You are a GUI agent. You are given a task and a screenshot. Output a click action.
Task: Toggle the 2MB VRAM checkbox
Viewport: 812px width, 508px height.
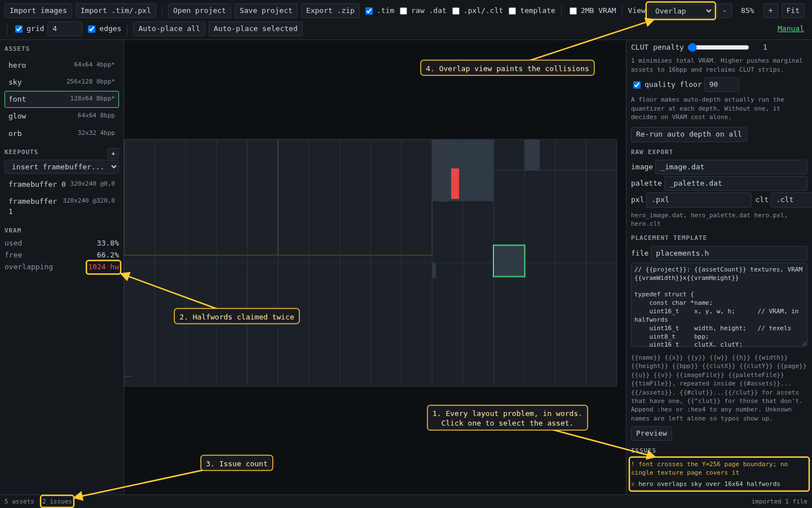click(573, 11)
